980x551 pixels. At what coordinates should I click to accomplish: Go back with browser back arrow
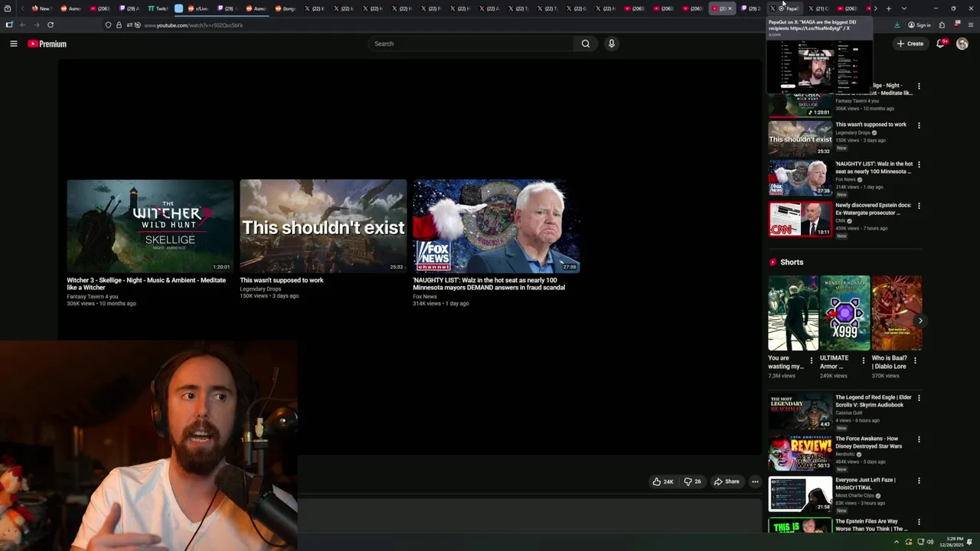[22, 24]
